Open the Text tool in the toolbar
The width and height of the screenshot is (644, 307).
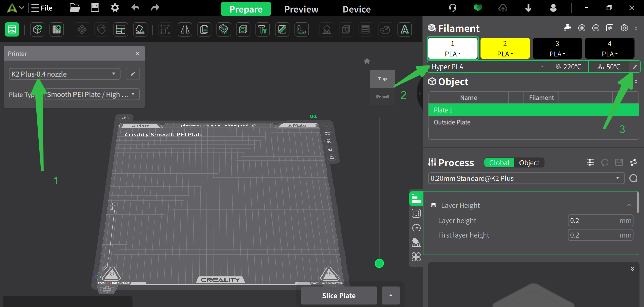[x=263, y=30]
